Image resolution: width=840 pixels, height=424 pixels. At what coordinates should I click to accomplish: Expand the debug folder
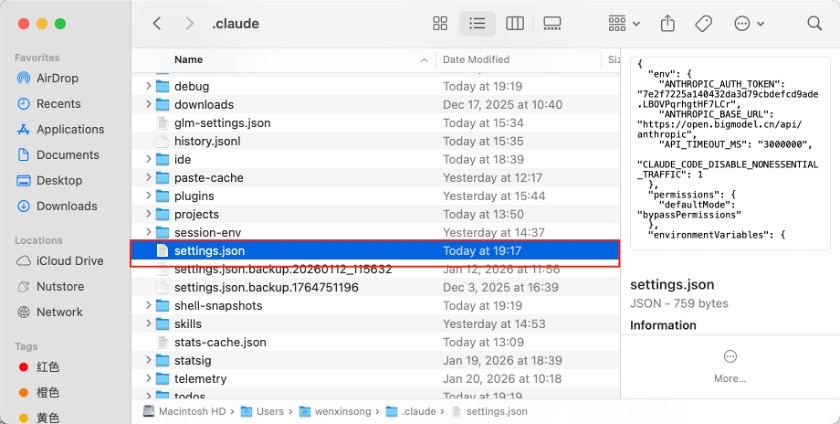click(149, 87)
